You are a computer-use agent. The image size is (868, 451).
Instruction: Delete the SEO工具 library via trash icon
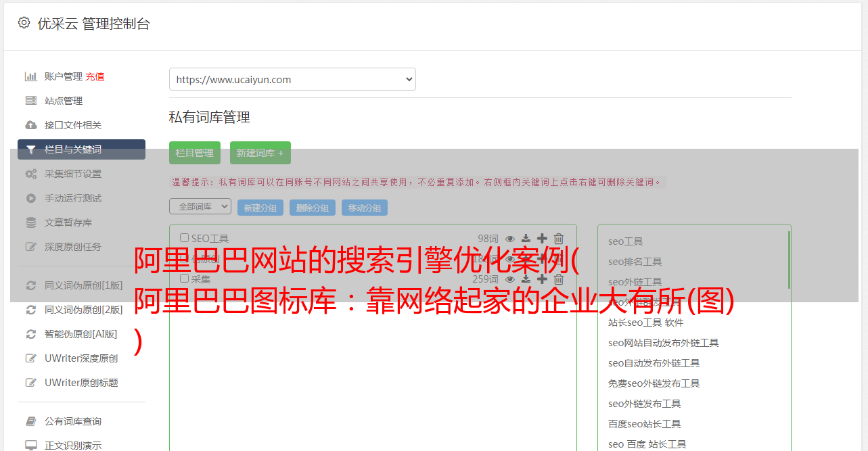coord(559,239)
